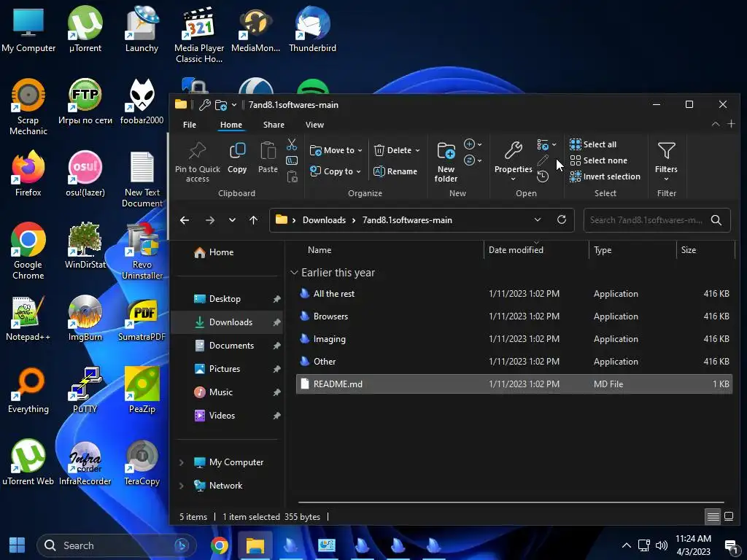The width and height of the screenshot is (747, 560).
Task: Click the Notepad++ desktop shortcut
Action: (x=28, y=318)
